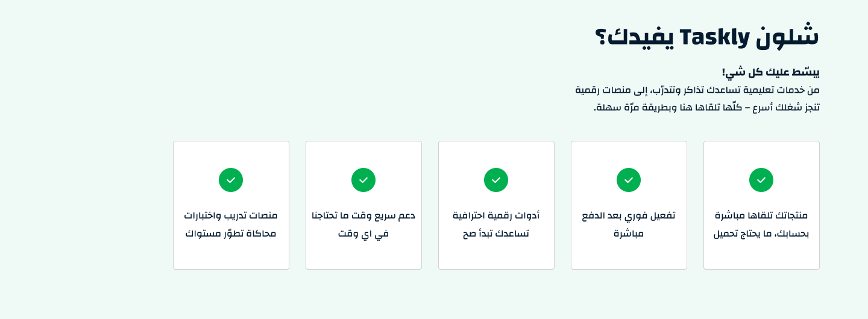Click the text line 'منصات تدريب واختبارات'
Viewport: 868px width, 319px height.
point(231,215)
